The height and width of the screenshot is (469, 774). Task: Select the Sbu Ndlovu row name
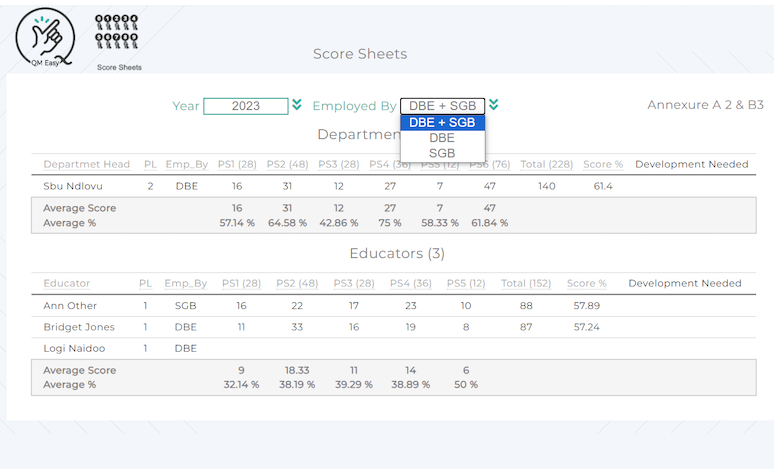click(x=72, y=186)
